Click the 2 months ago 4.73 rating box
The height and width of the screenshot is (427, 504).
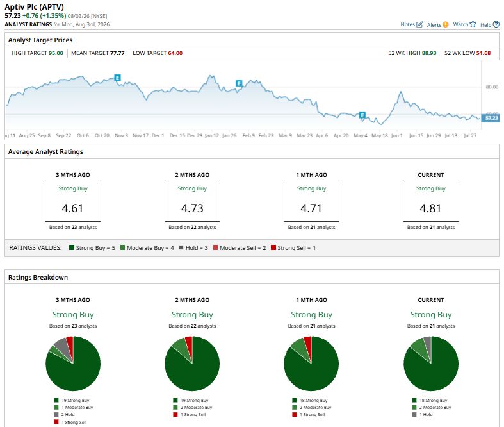pyautogui.click(x=192, y=201)
